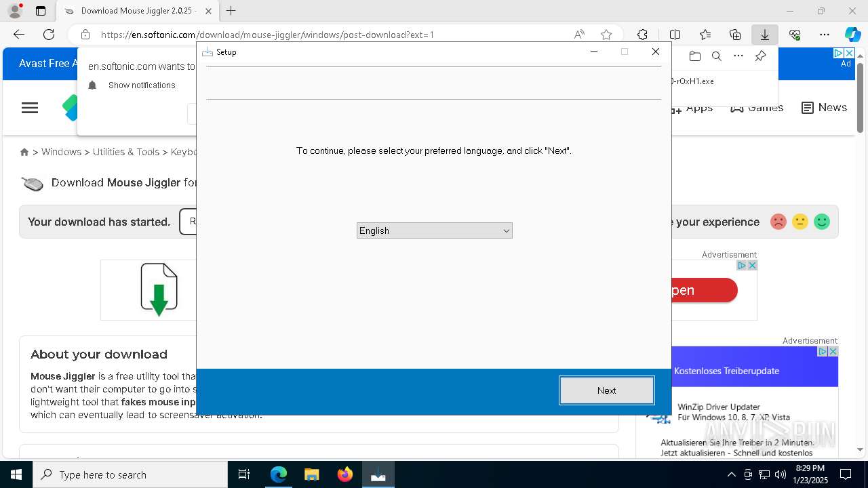
Task: Toggle Read aloud icon in address bar
Action: (x=579, y=35)
